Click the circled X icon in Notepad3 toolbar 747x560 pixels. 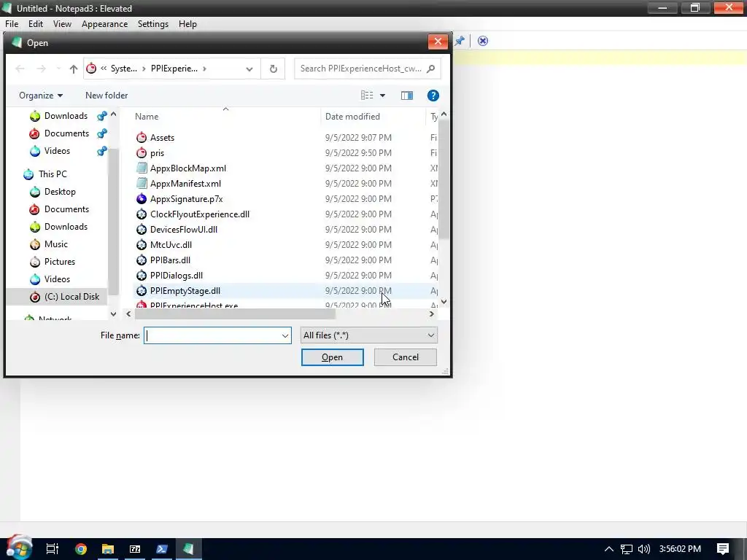(x=483, y=41)
